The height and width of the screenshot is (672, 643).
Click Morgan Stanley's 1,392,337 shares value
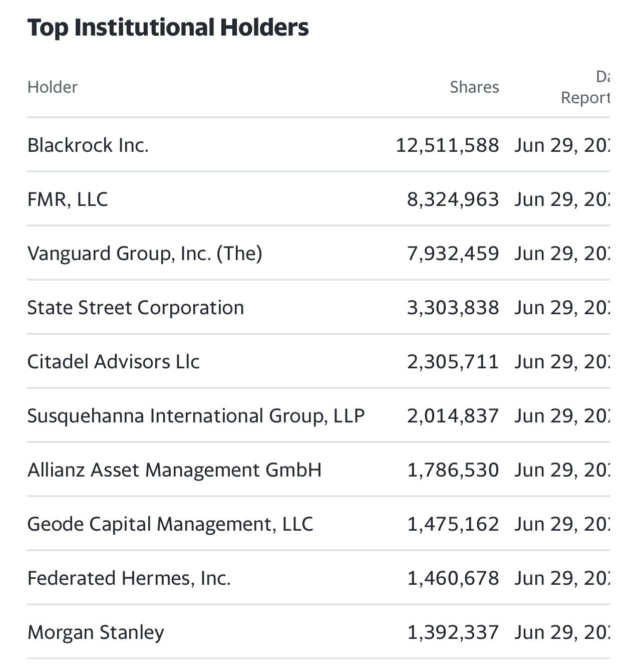tap(453, 632)
